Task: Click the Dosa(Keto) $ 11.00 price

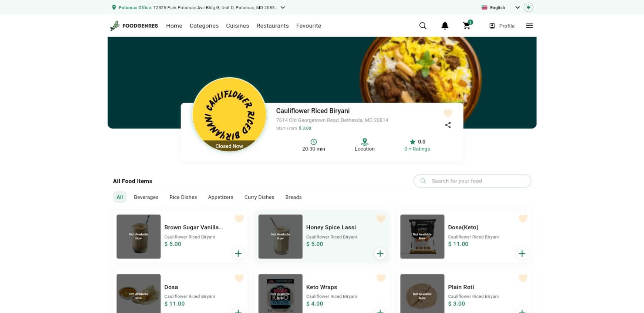Action: tap(458, 244)
